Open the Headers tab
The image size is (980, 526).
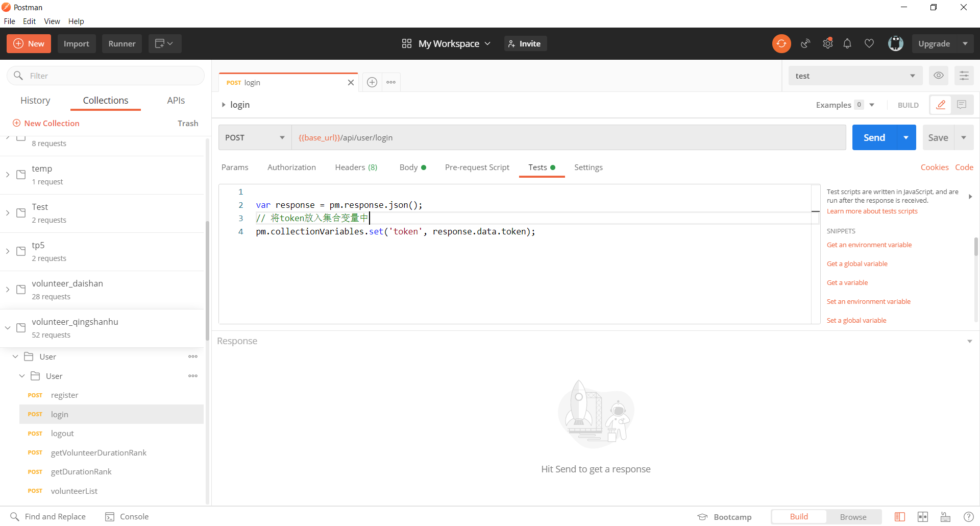(x=356, y=168)
